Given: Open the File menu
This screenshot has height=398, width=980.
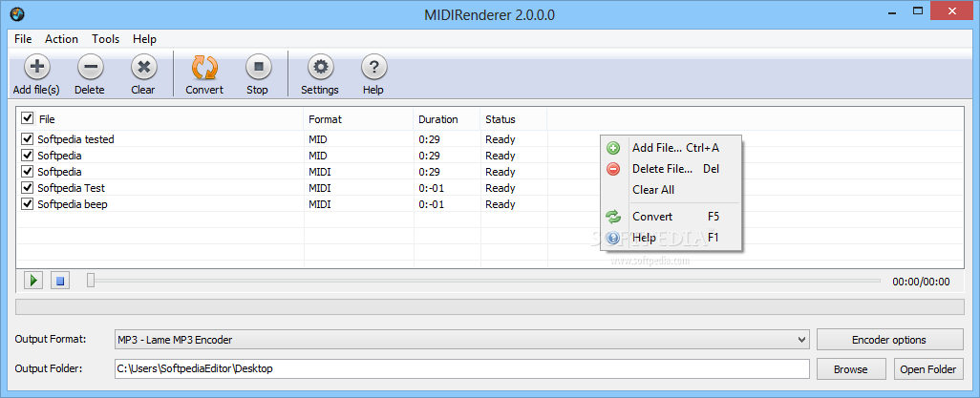Looking at the screenshot, I should 23,39.
